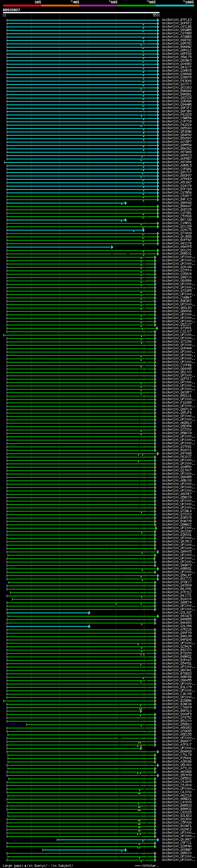Select hit label UniRef100_B9HKN2
Image resolution: width=197 pixels, height=868 pixels.
[x=177, y=47]
